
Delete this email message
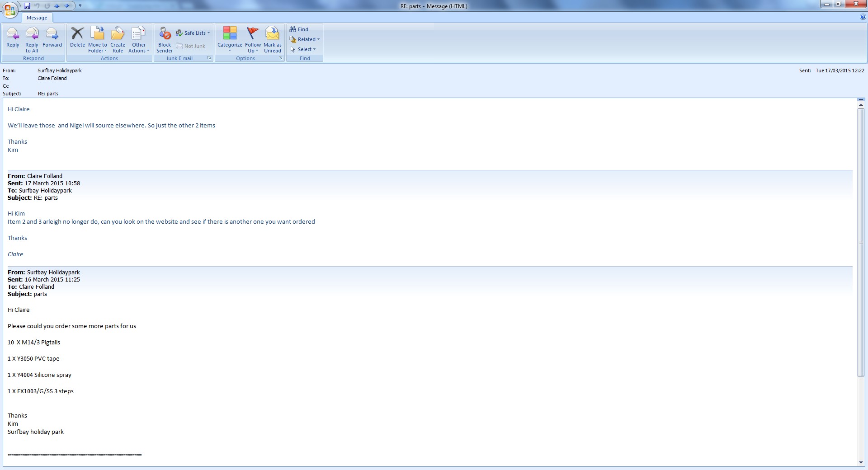[77, 39]
